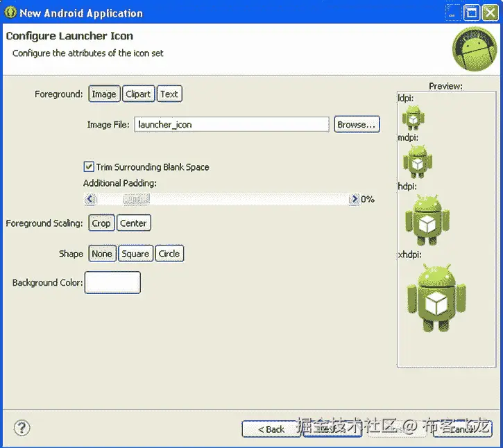Click the padding slider left arrow
503x448 pixels.
tap(90, 199)
